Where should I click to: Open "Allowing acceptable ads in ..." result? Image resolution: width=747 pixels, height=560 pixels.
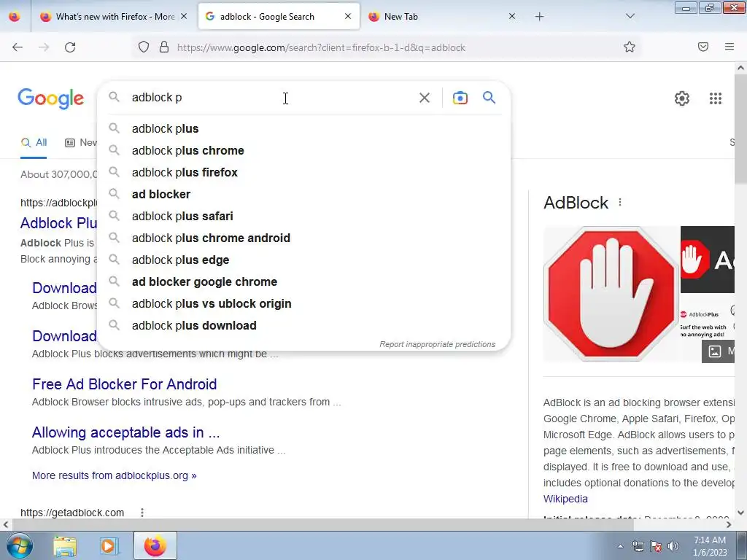pos(125,432)
